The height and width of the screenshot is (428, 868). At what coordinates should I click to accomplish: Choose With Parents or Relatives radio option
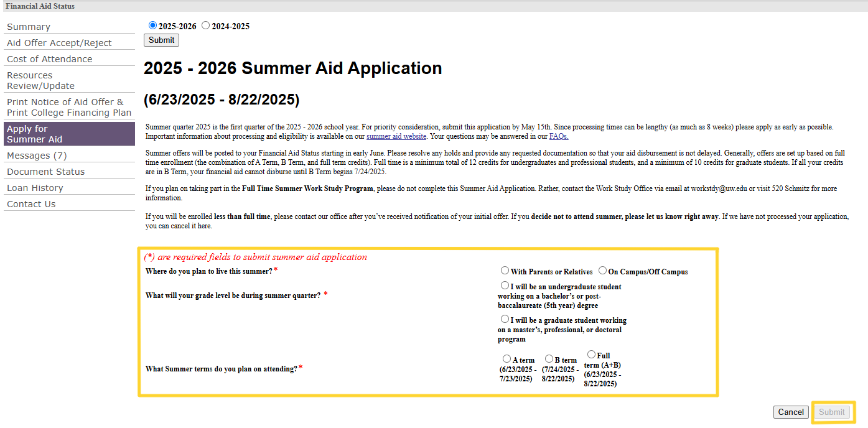(x=505, y=271)
